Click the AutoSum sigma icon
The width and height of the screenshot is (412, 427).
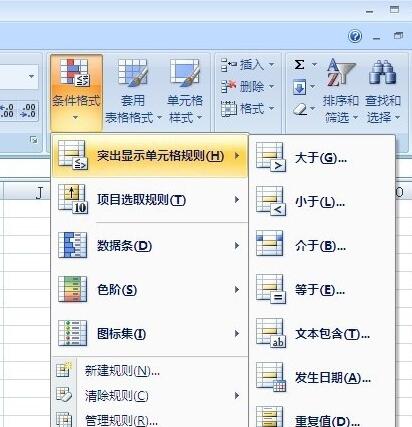click(x=299, y=64)
